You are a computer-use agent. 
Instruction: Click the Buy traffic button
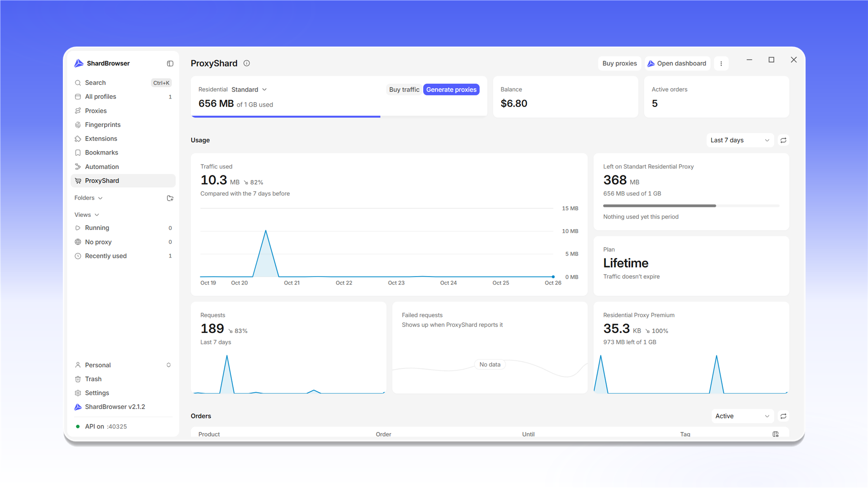[404, 89]
